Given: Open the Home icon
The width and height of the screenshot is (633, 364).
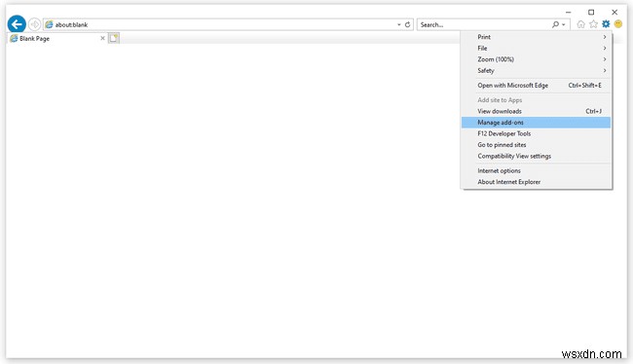Looking at the screenshot, I should [580, 24].
